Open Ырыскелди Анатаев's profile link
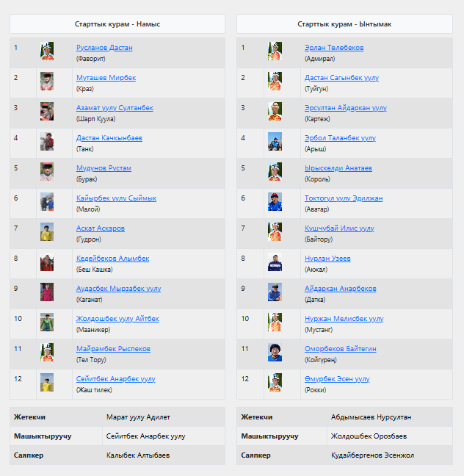The width and height of the screenshot is (464, 476). coord(338,168)
